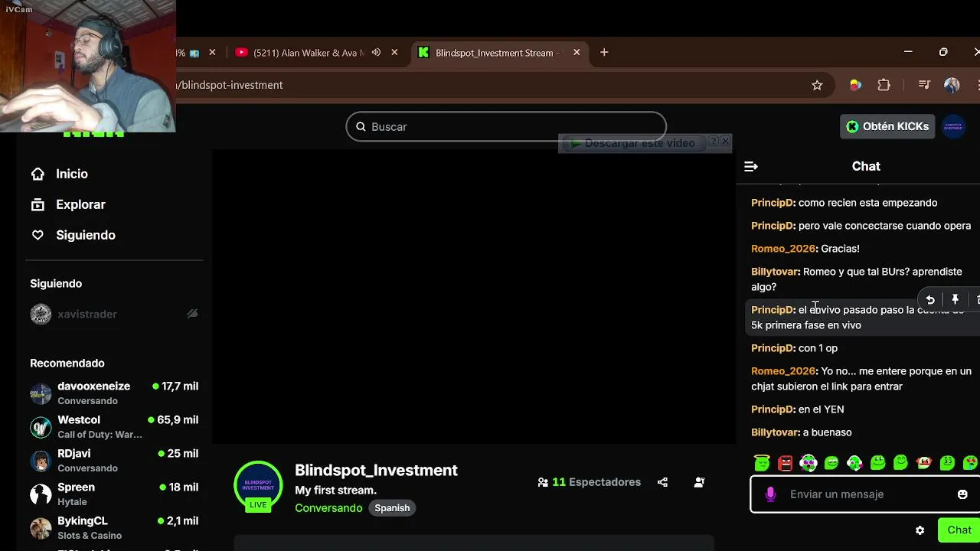Click in the Buscar search field

(506, 126)
